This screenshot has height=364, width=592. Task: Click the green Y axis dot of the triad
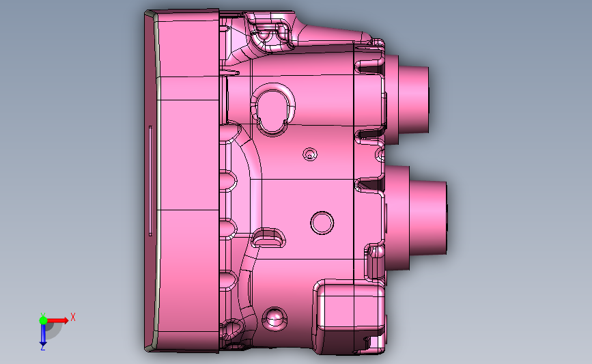[43, 320]
